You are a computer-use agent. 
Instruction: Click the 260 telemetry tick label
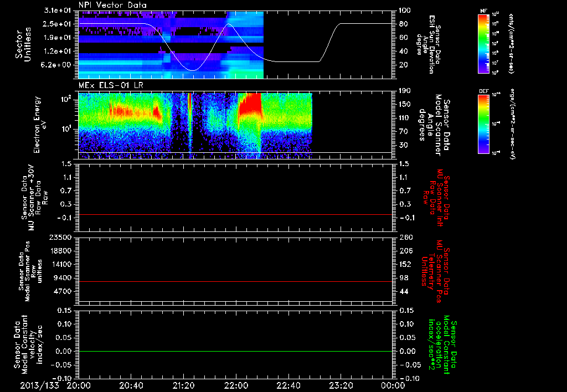point(405,238)
